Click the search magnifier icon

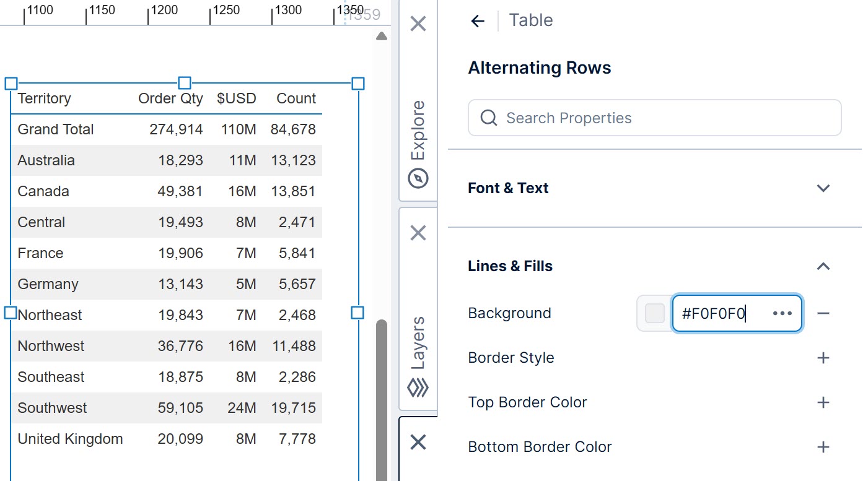pyautogui.click(x=488, y=118)
